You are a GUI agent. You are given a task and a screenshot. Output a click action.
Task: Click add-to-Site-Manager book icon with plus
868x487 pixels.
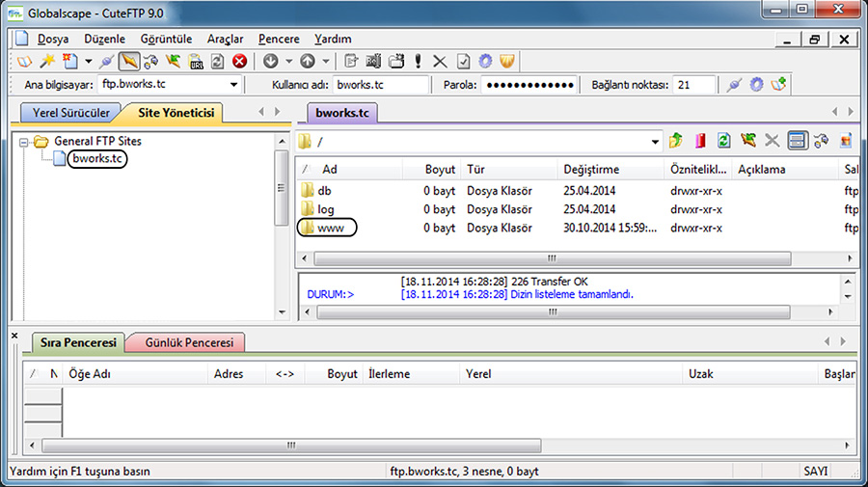pyautogui.click(x=779, y=85)
